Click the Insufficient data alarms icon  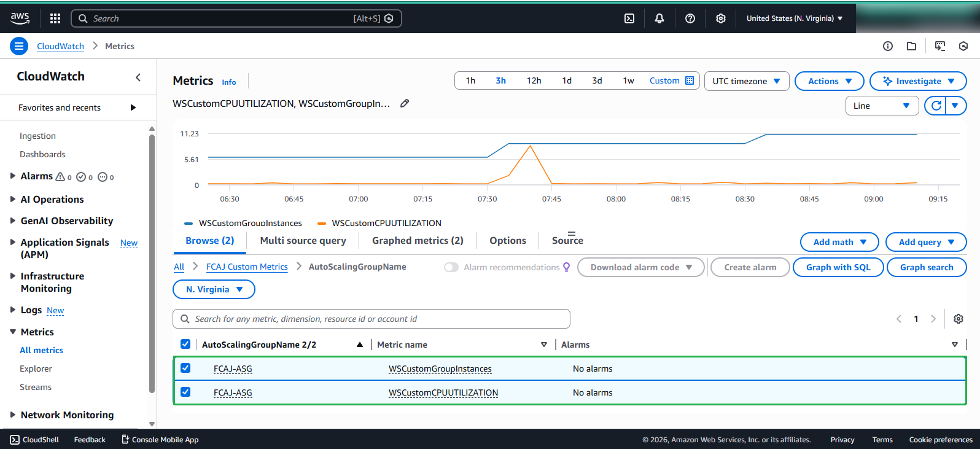click(x=103, y=177)
